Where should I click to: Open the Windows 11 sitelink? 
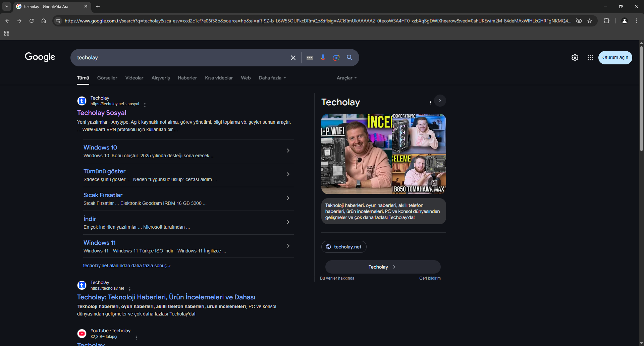(100, 243)
